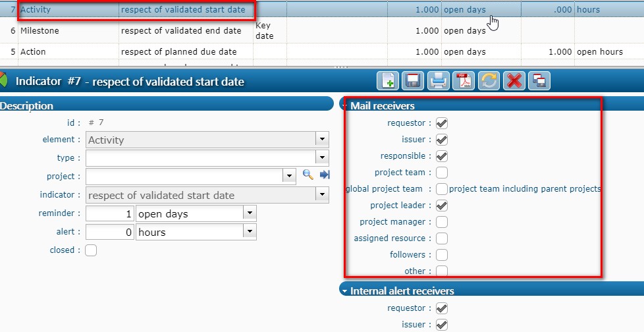Collapse the Mail receivers section
This screenshot has width=644, height=332.
[x=344, y=105]
